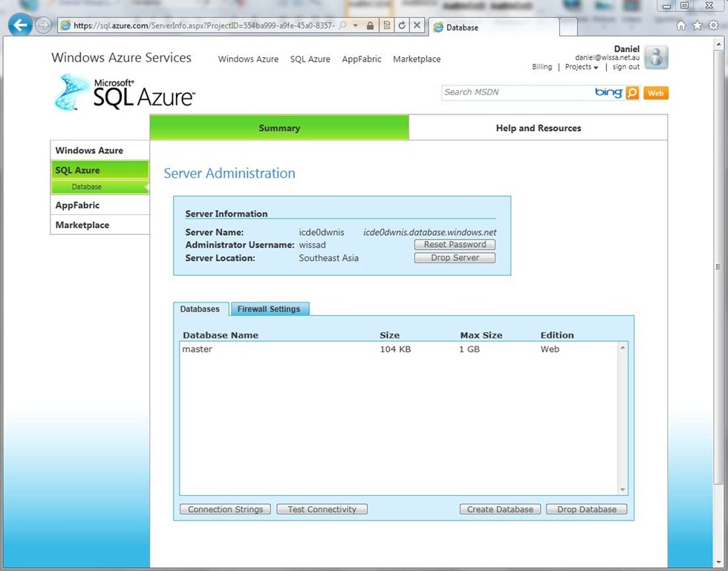The width and height of the screenshot is (728, 571).
Task: Select Windows Azure in the left sidebar
Action: click(100, 150)
